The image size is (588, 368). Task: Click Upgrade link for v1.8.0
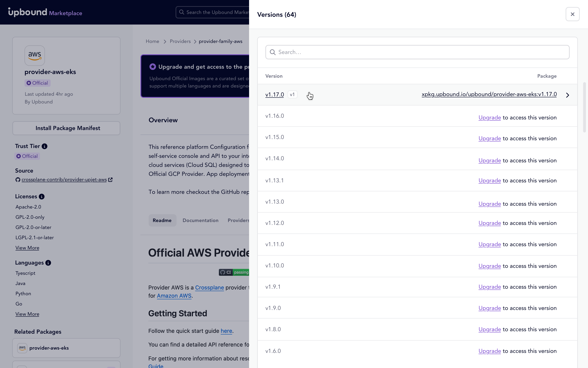pos(489,329)
